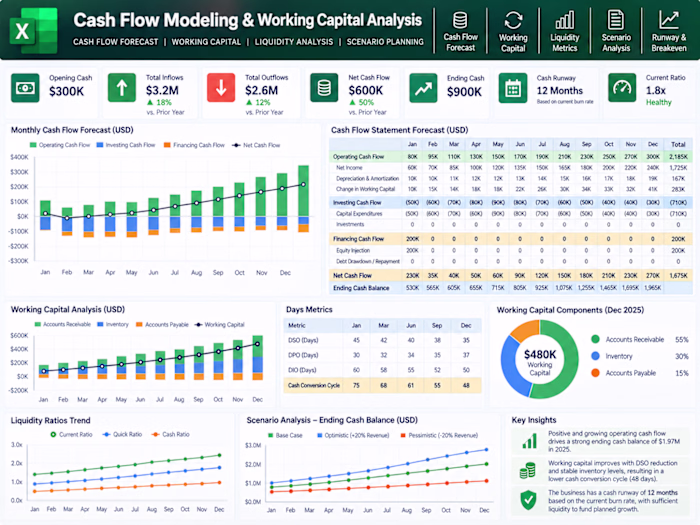Click the Ending Cash trend arrow icon
700x525 pixels.
click(423, 88)
